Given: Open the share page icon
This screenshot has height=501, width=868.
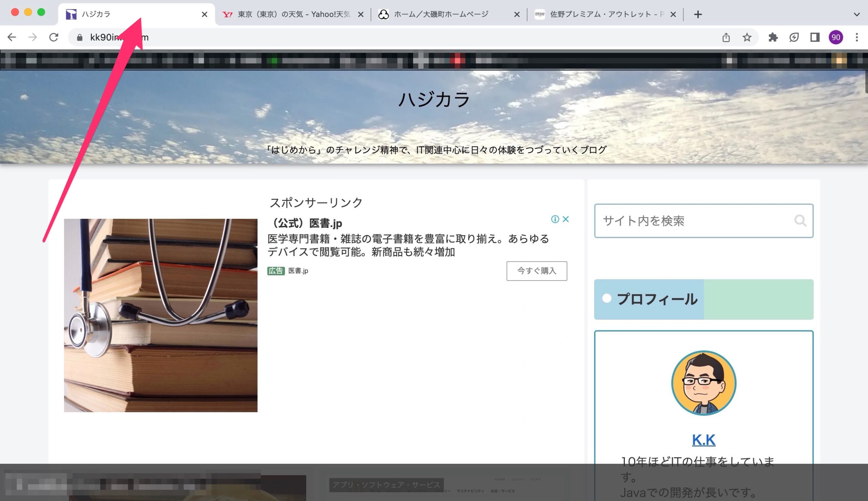Looking at the screenshot, I should [726, 37].
